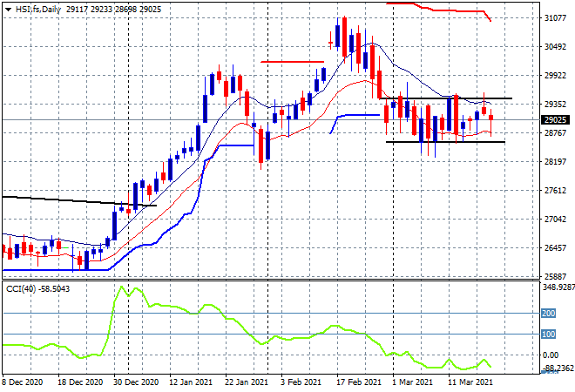Click the 31077 price axis label

coord(554,18)
